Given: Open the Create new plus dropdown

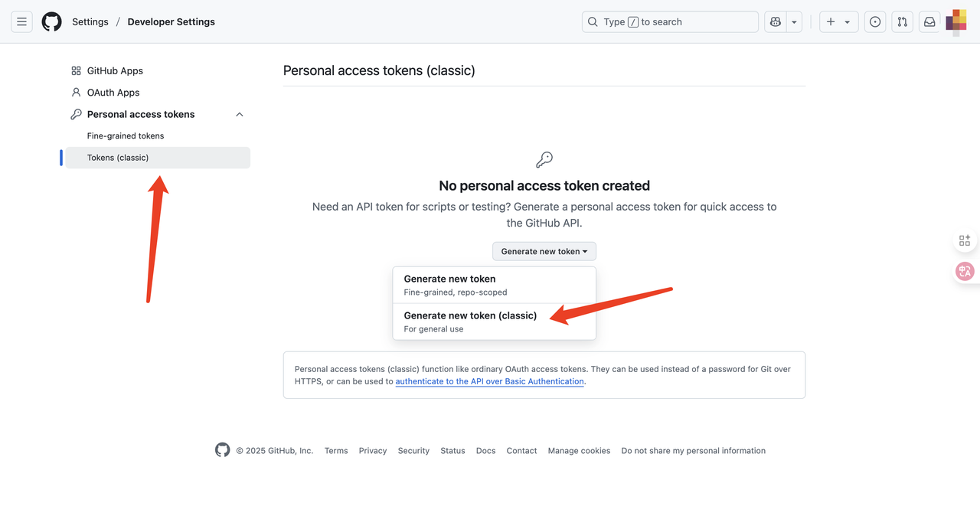Looking at the screenshot, I should pyautogui.click(x=838, y=22).
